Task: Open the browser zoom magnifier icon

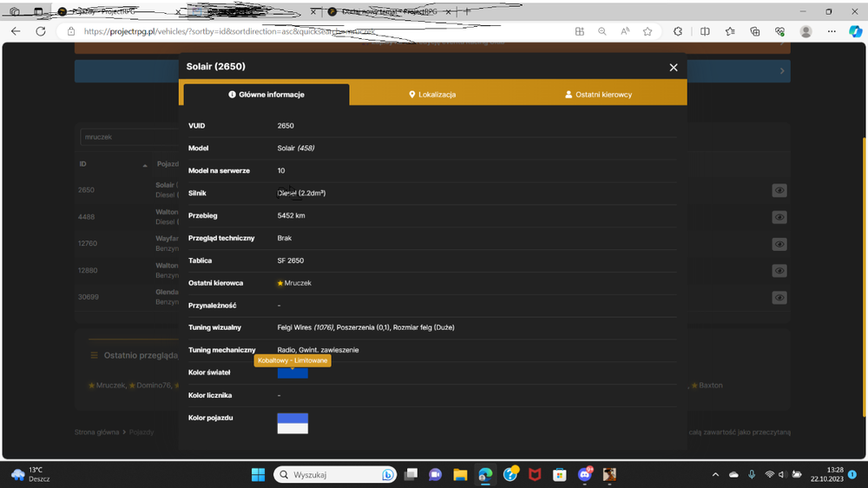Action: [602, 31]
